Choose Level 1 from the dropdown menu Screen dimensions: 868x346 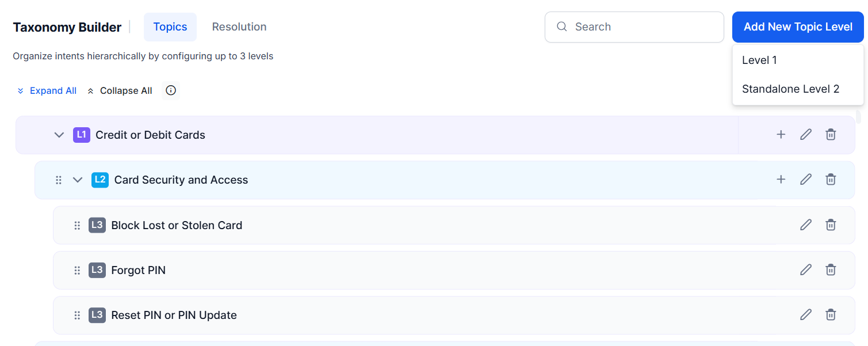tap(759, 60)
